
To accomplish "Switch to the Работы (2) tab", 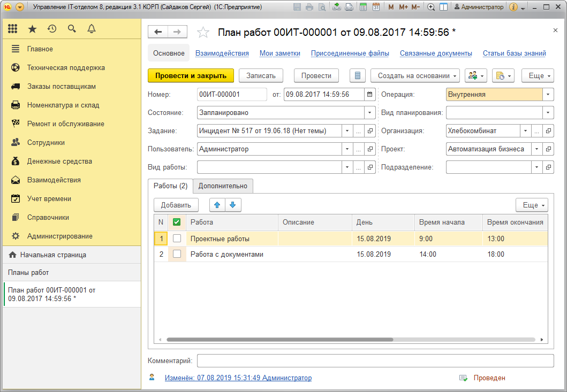I will pos(170,186).
